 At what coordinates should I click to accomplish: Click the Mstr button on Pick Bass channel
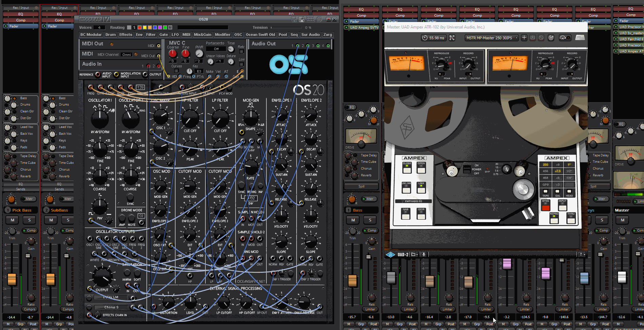(x=28, y=199)
